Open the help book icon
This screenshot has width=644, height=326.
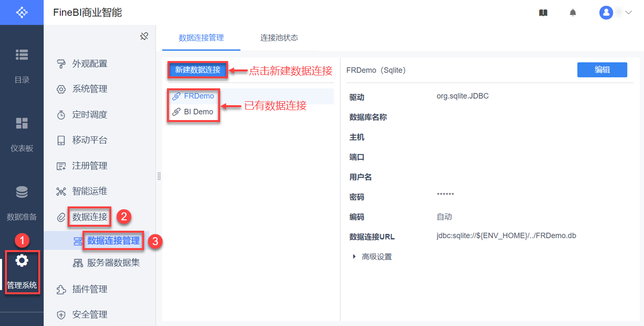point(543,12)
